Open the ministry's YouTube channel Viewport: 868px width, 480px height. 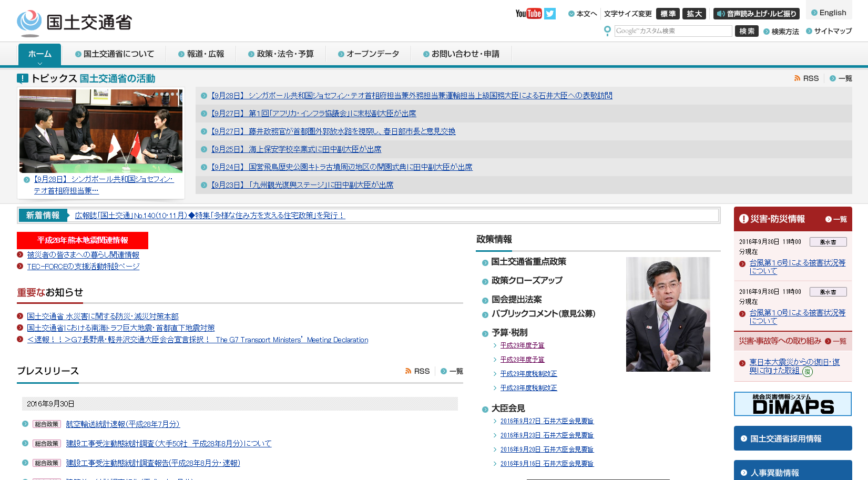tap(528, 13)
